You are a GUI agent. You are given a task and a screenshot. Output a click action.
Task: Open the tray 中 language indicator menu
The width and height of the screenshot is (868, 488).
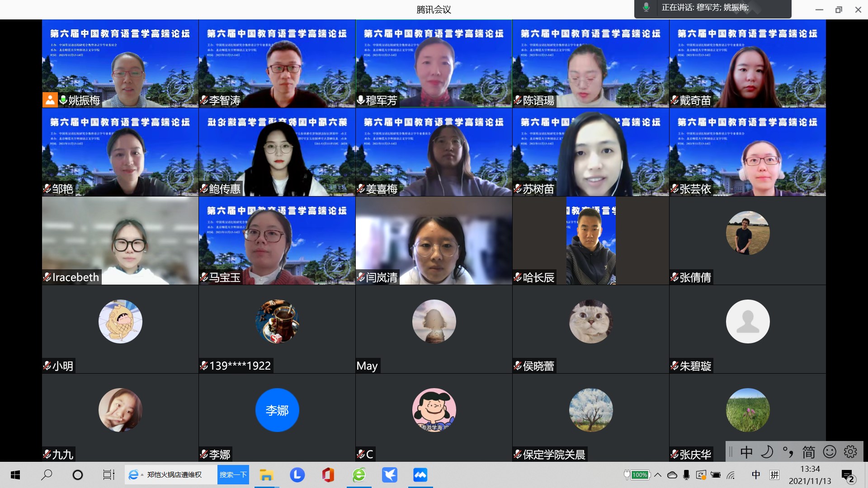[x=755, y=475]
